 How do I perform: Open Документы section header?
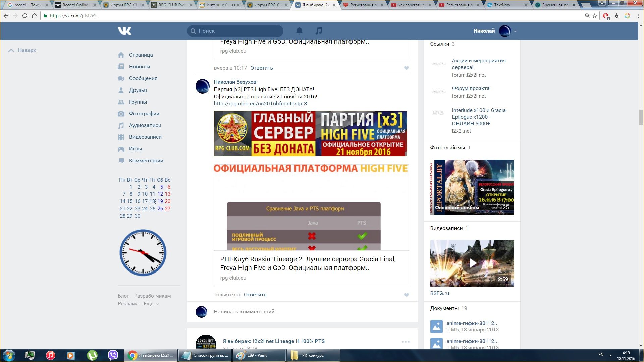444,308
